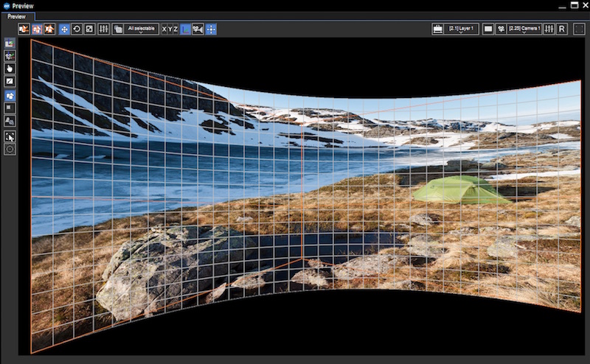Image resolution: width=590 pixels, height=364 pixels.
Task: Expand the Camera 1 dropdown
Action: [524, 29]
